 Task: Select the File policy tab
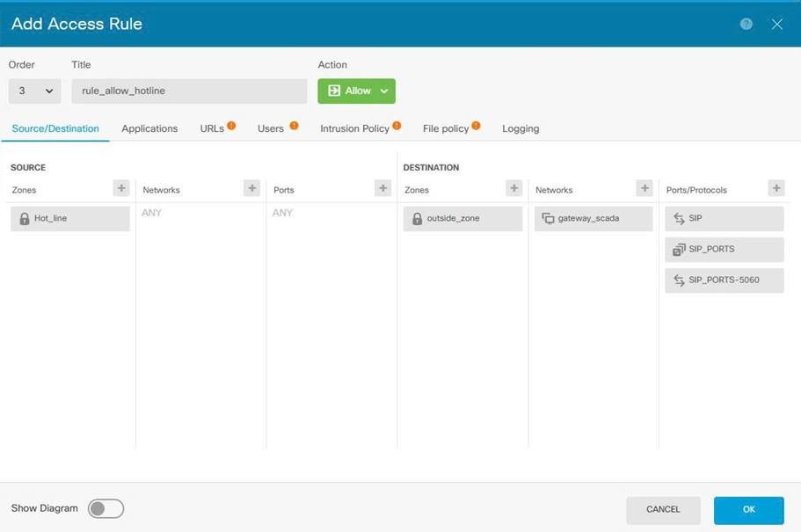click(x=446, y=128)
